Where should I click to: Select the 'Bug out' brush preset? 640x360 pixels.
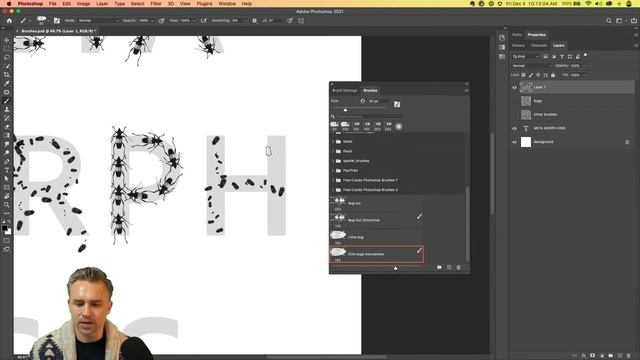(376, 203)
